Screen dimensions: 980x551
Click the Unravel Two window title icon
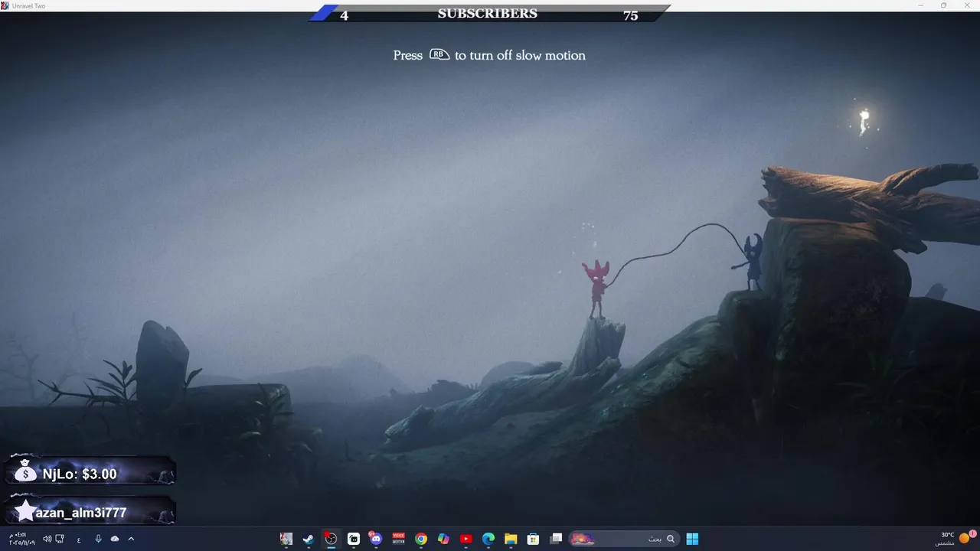point(5,5)
